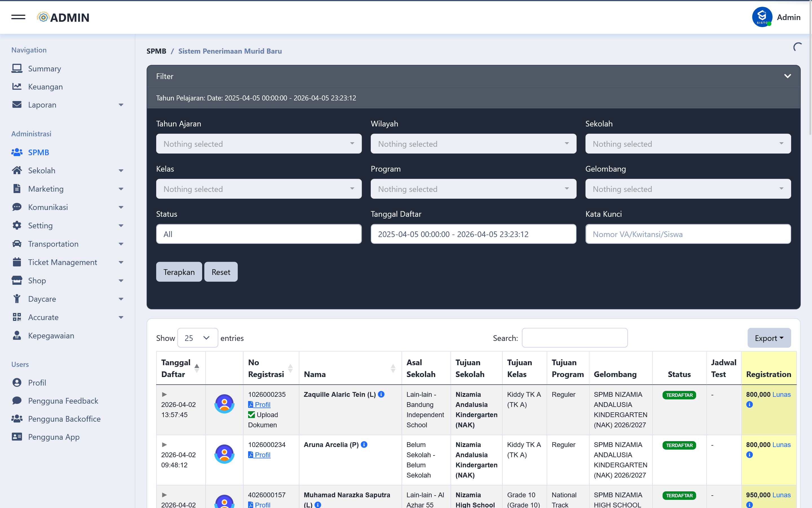Collapse the Filter panel chevron
Screen dimensions: 812x508
click(x=787, y=76)
